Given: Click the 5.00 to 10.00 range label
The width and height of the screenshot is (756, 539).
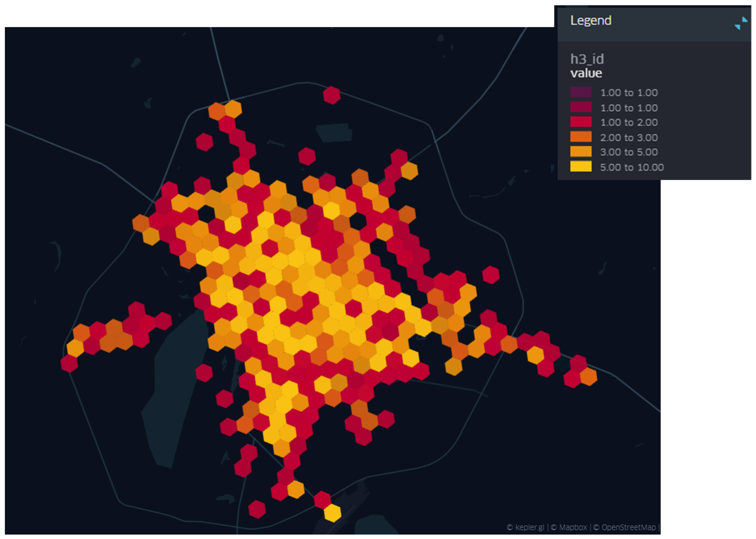Looking at the screenshot, I should [x=632, y=167].
